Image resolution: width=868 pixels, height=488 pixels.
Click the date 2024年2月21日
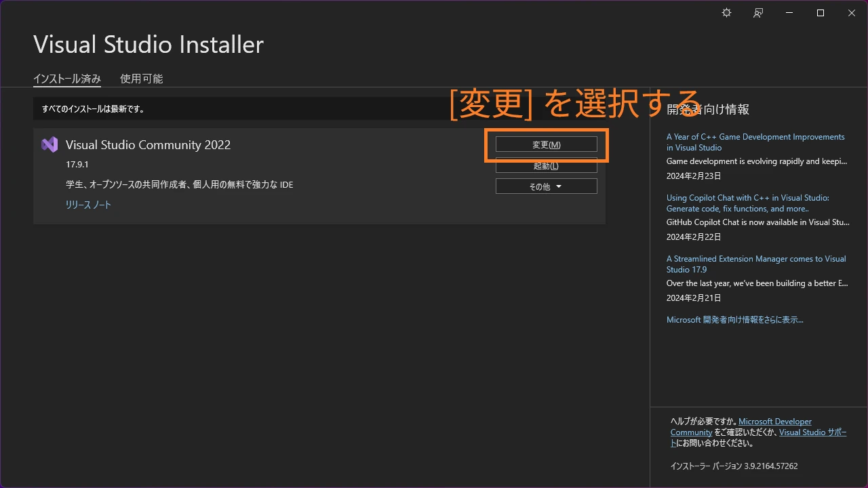tap(694, 298)
